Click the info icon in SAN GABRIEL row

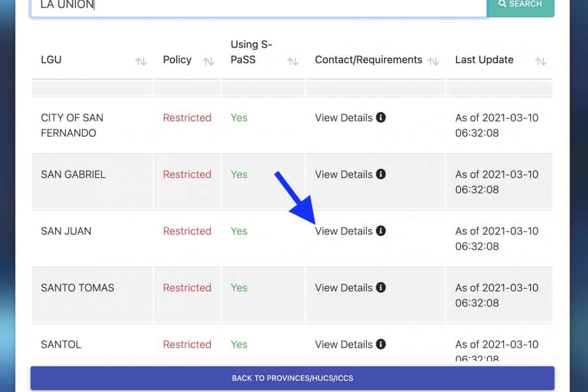coord(381,174)
